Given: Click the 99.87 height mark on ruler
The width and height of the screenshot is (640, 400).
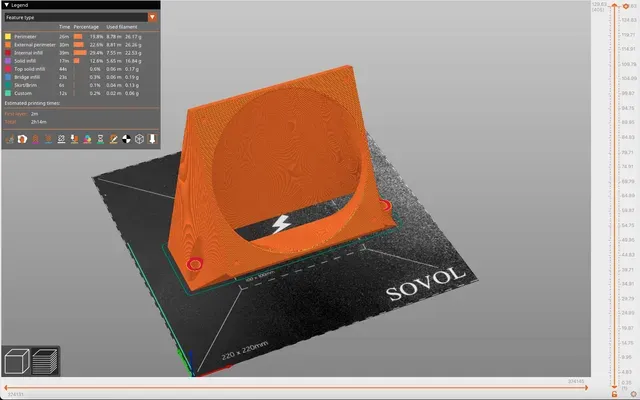Looking at the screenshot, I should point(628,93).
